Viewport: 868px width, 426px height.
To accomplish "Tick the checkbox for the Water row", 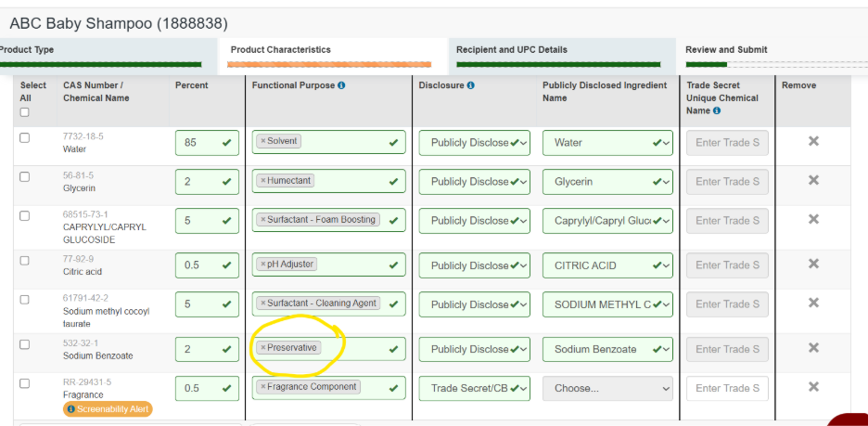I will click(x=25, y=137).
